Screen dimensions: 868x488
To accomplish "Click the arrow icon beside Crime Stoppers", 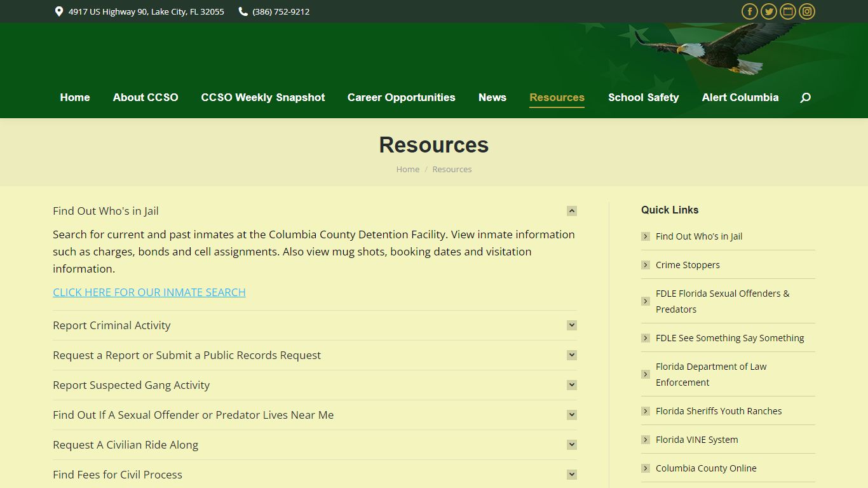I will pos(646,265).
